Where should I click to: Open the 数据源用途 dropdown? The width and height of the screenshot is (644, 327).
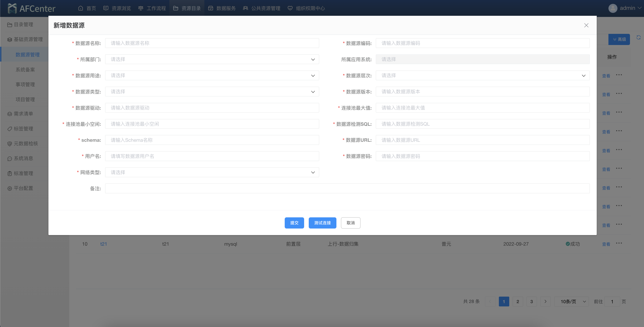point(212,76)
